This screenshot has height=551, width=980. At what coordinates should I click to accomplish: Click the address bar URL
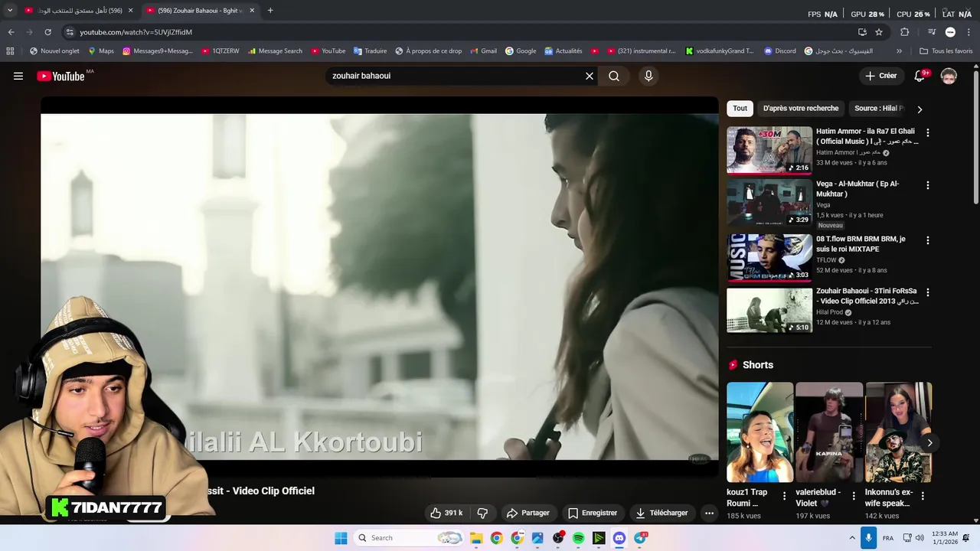point(136,32)
